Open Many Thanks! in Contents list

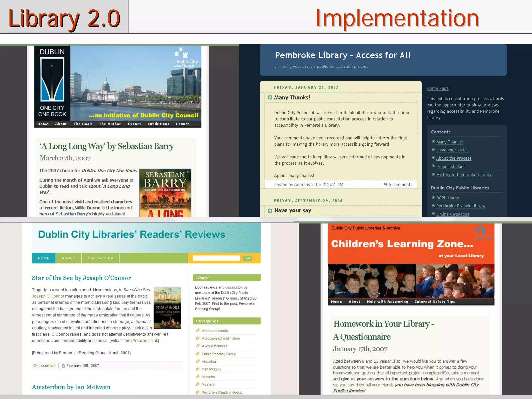[x=449, y=142]
